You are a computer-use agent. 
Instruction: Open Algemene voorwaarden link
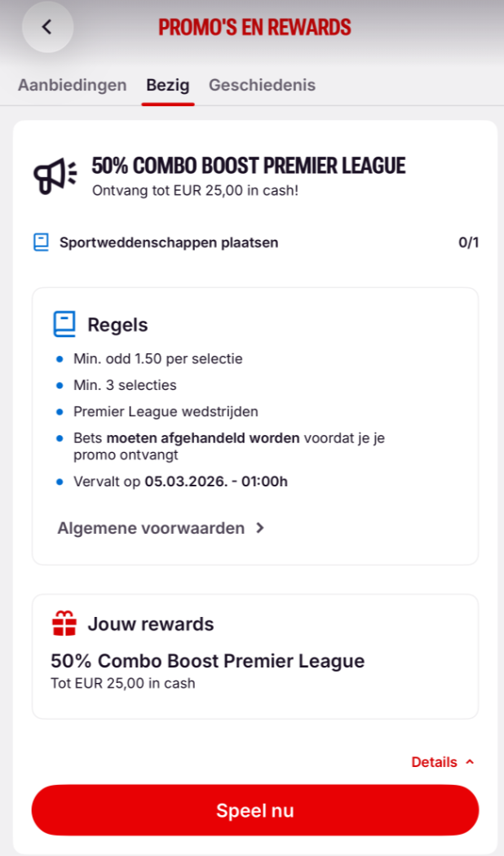click(151, 528)
